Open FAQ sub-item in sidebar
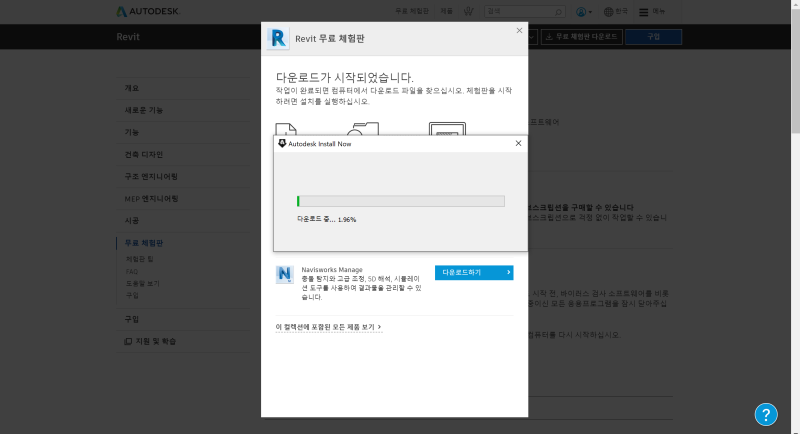The width and height of the screenshot is (800, 434). point(132,271)
